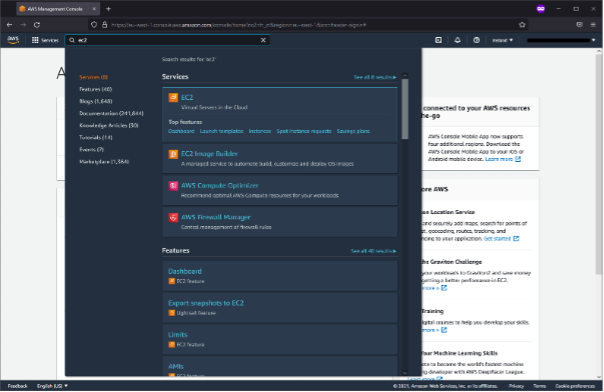Click the AWS logo home icon
This screenshot has width=604, height=392.
(x=13, y=40)
